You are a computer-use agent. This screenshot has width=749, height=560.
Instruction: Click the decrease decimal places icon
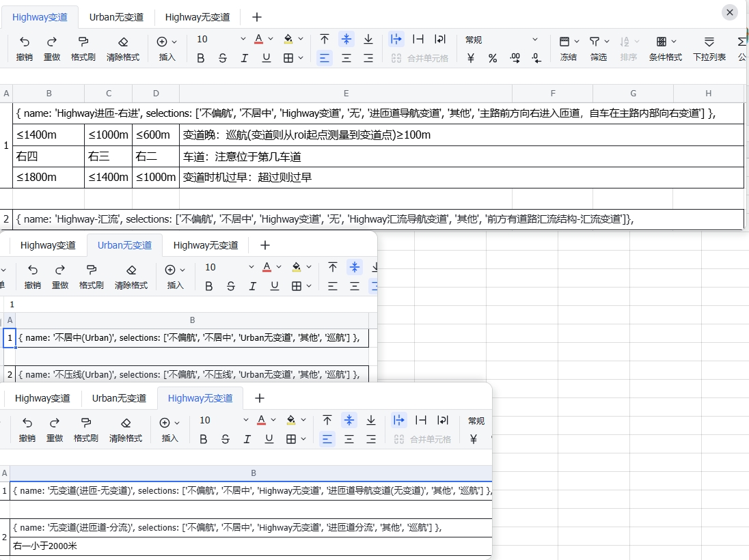tap(536, 58)
